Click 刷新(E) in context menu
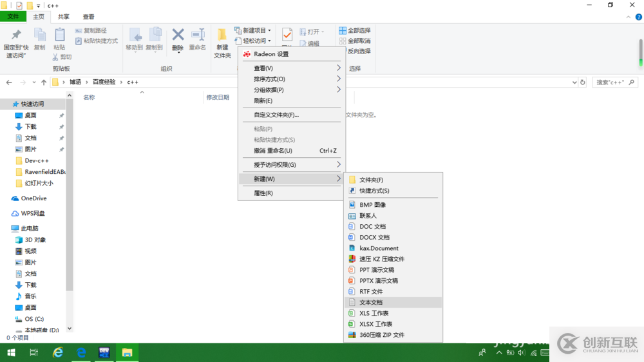Viewport: 644px width, 362px height. click(x=291, y=100)
